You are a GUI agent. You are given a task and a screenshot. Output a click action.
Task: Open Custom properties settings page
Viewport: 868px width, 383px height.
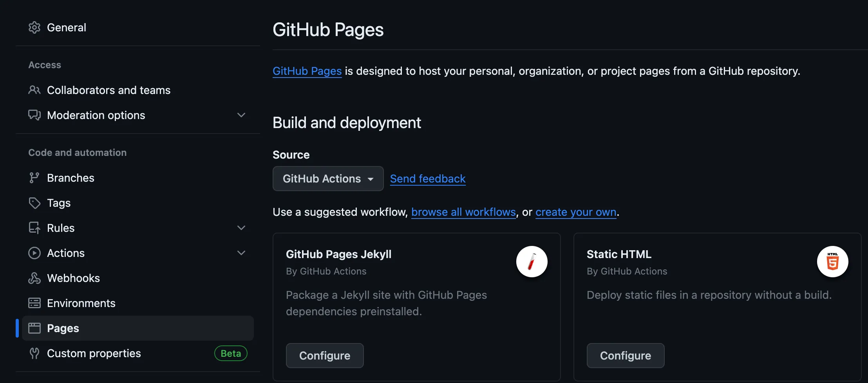coord(94,353)
